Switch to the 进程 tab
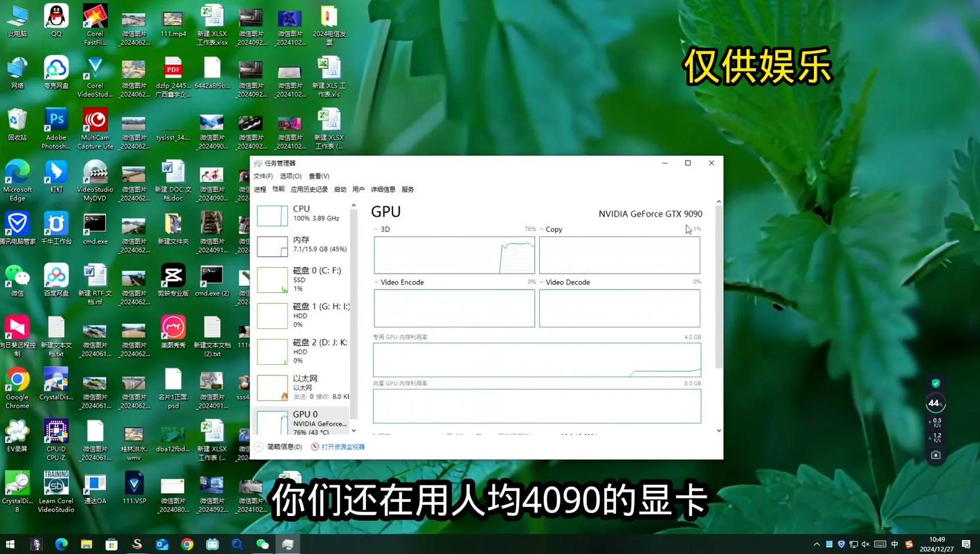 click(x=261, y=188)
